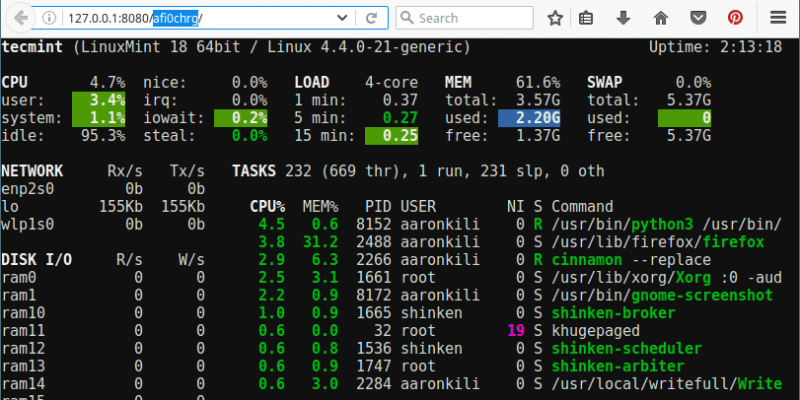Click the Xorg process command
800x400 pixels.
pos(666,278)
